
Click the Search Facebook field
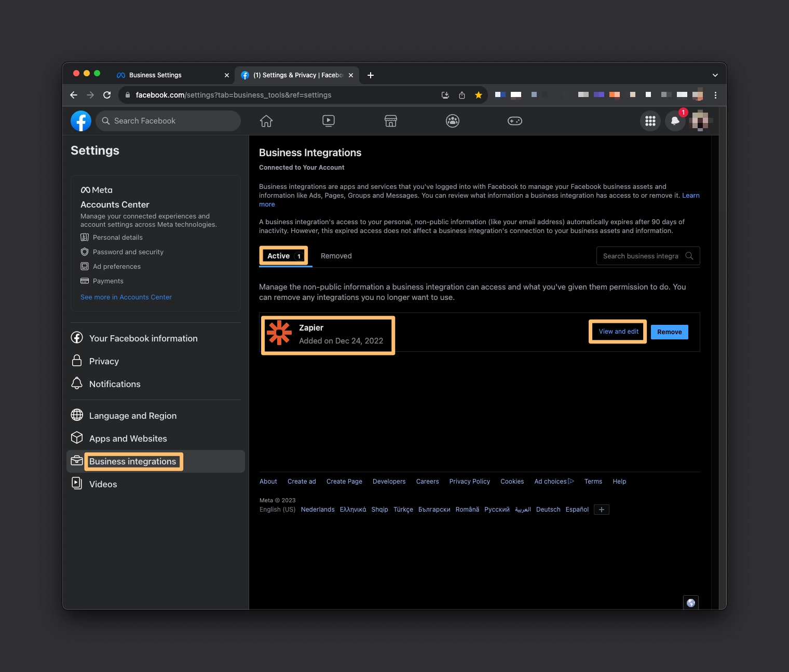168,121
